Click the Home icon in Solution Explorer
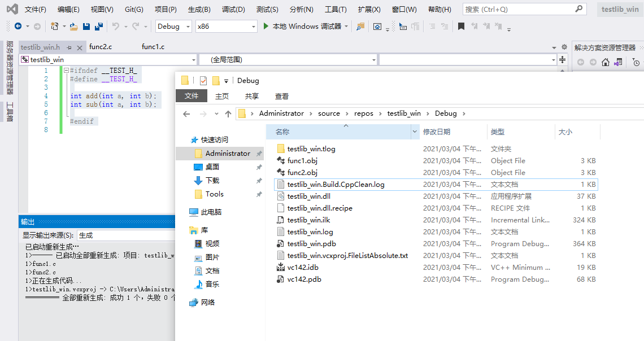The image size is (644, 341). (x=606, y=62)
